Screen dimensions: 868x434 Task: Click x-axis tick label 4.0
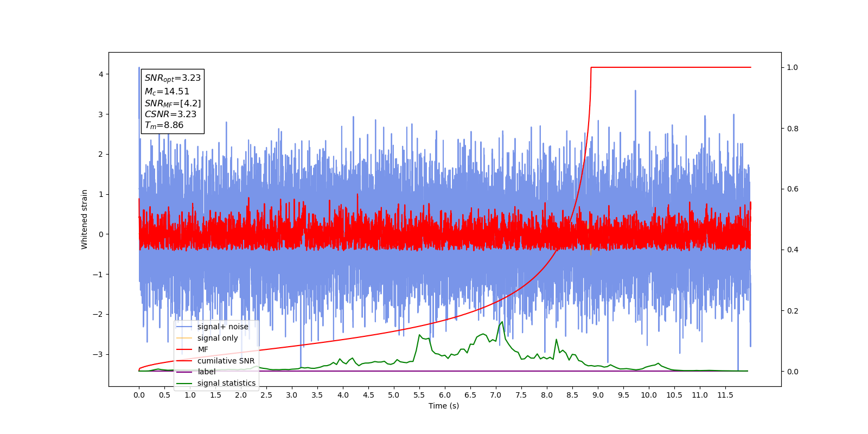coord(343,395)
